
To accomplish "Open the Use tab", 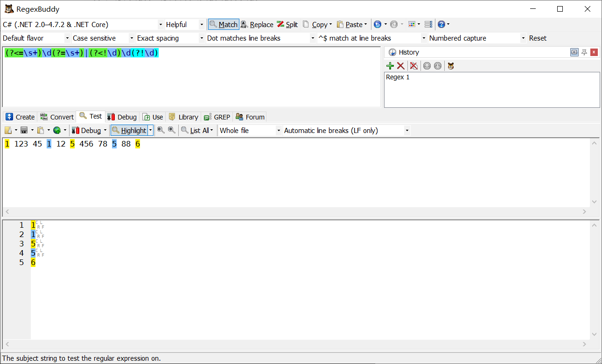I will 153,117.
